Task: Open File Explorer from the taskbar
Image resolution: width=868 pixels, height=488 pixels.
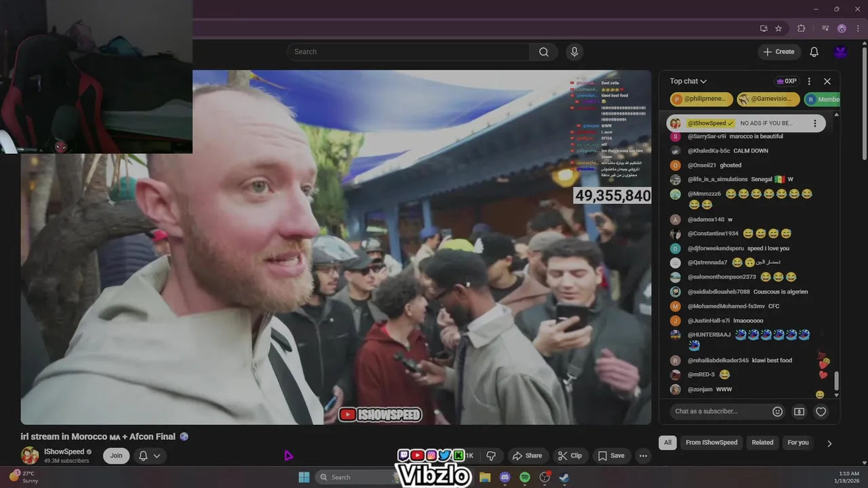Action: (485, 477)
